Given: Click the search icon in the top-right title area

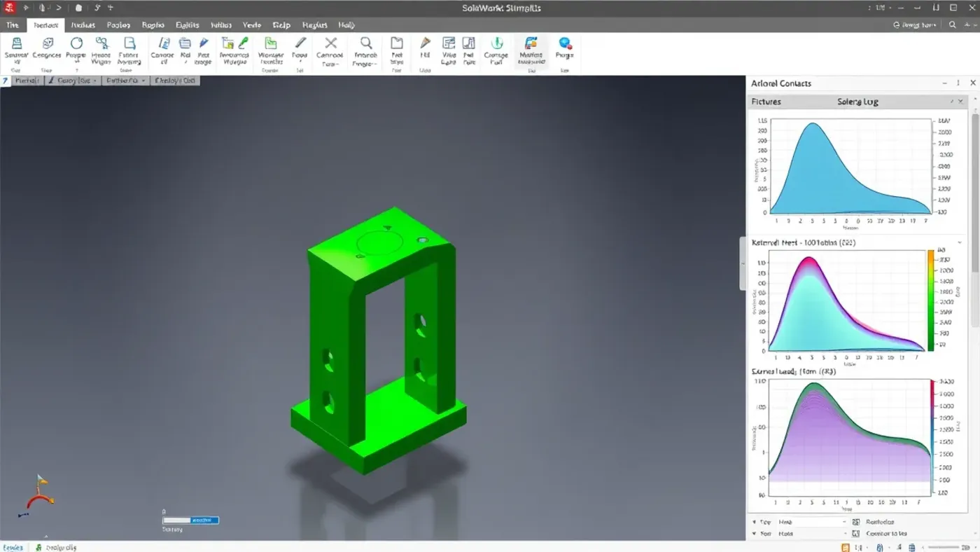Looking at the screenshot, I should click(x=952, y=25).
